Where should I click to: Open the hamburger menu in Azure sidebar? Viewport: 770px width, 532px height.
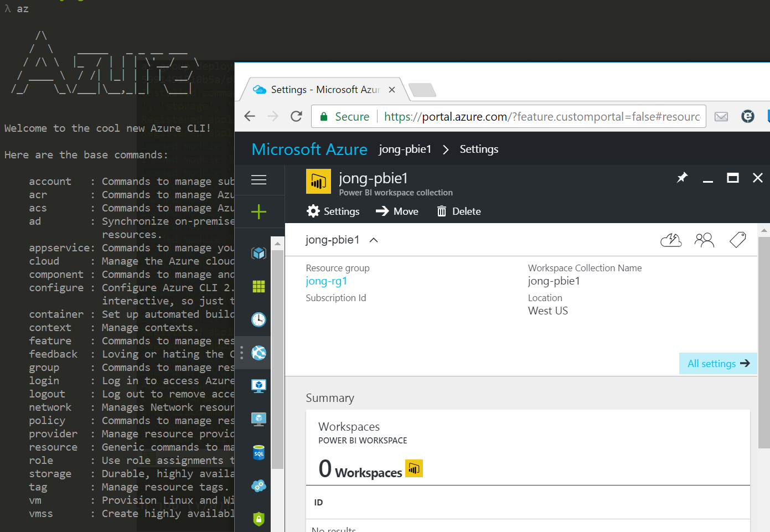pos(259,180)
